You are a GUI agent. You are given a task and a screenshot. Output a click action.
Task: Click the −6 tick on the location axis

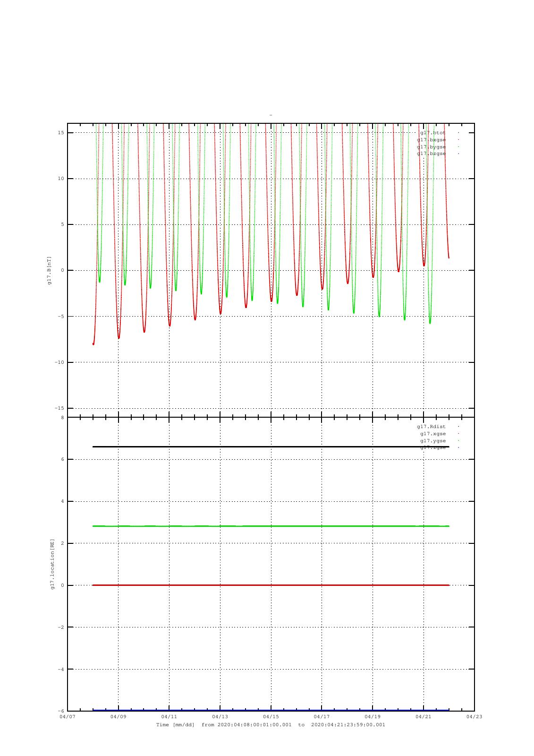coord(61,711)
